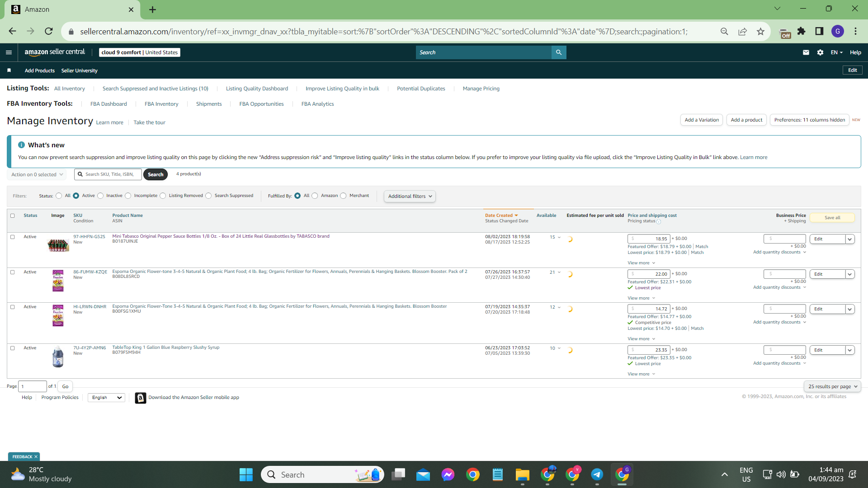Viewport: 868px width, 488px height.
Task: Click the Amazon app icon in the footer
Action: (x=141, y=398)
